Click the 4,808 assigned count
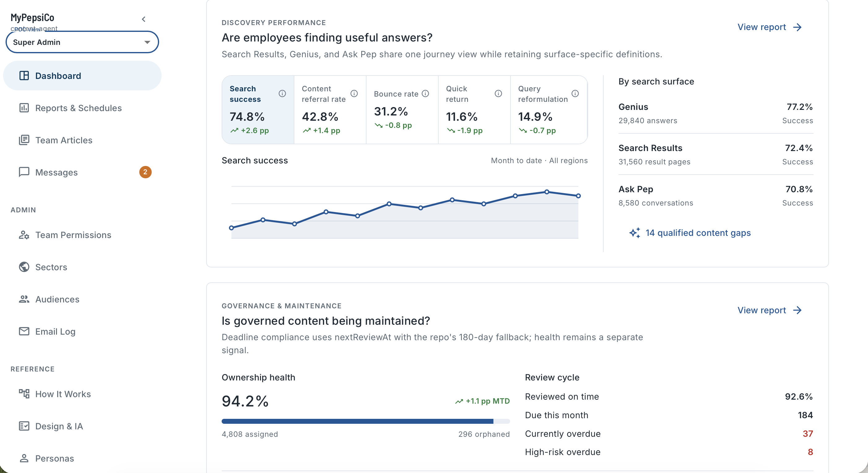 point(250,434)
